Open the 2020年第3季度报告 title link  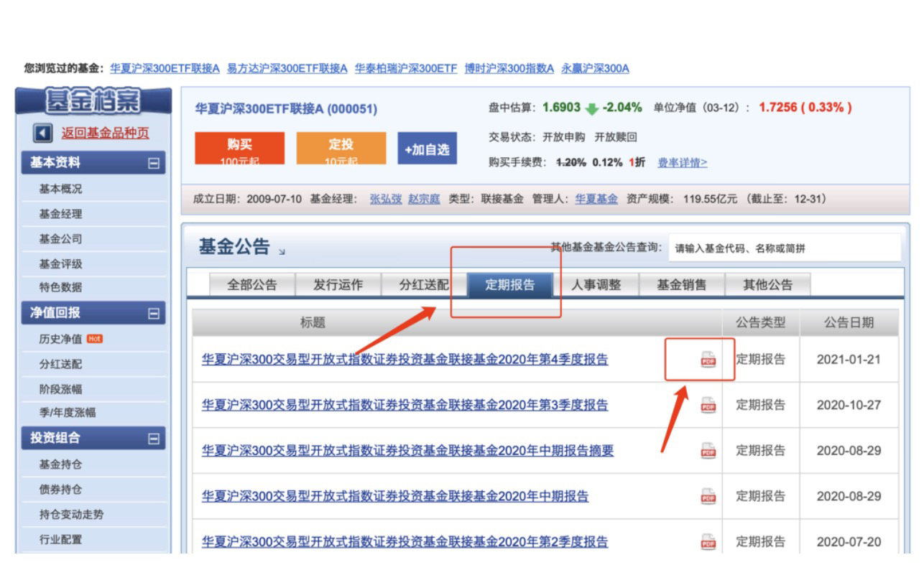pos(405,405)
